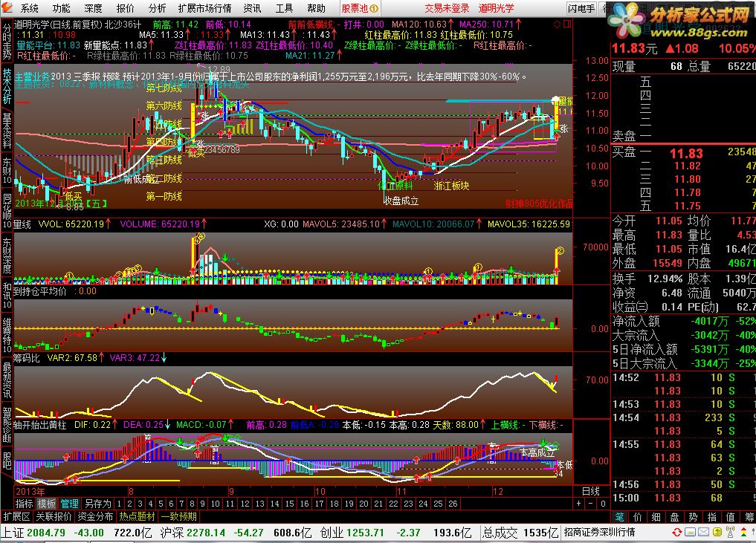Click the red square icon at chart top-right
Viewport: 756px width, 543px height.
pyautogui.click(x=567, y=24)
